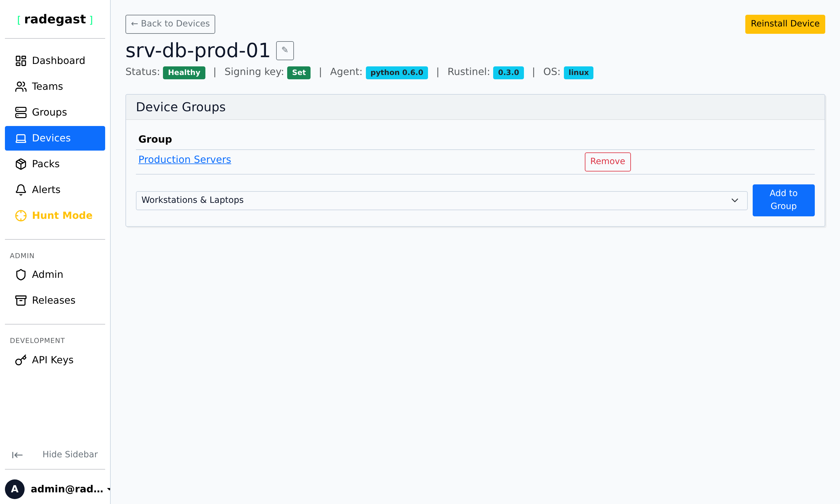Go to the Teams section
Image resolution: width=840 pixels, height=504 pixels.
coord(55,87)
